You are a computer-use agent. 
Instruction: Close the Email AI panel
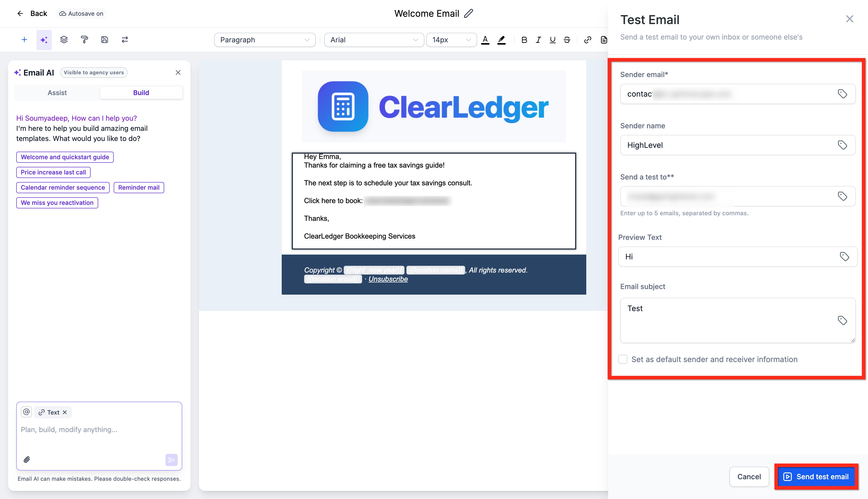178,73
